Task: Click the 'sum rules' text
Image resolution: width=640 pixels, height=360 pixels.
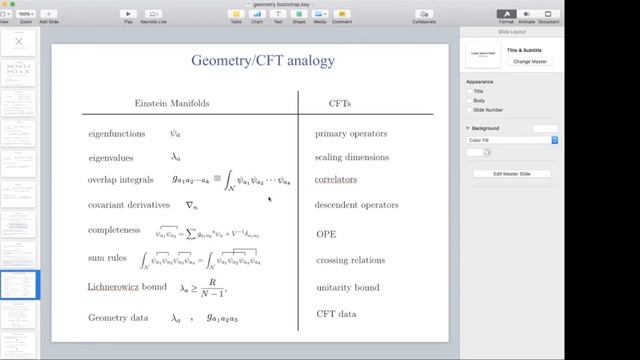Action: (107, 258)
